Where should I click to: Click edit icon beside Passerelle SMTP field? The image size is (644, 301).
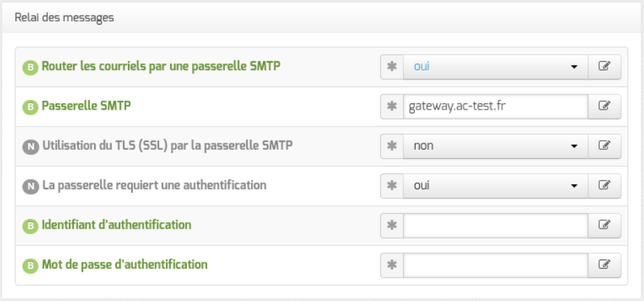(604, 106)
